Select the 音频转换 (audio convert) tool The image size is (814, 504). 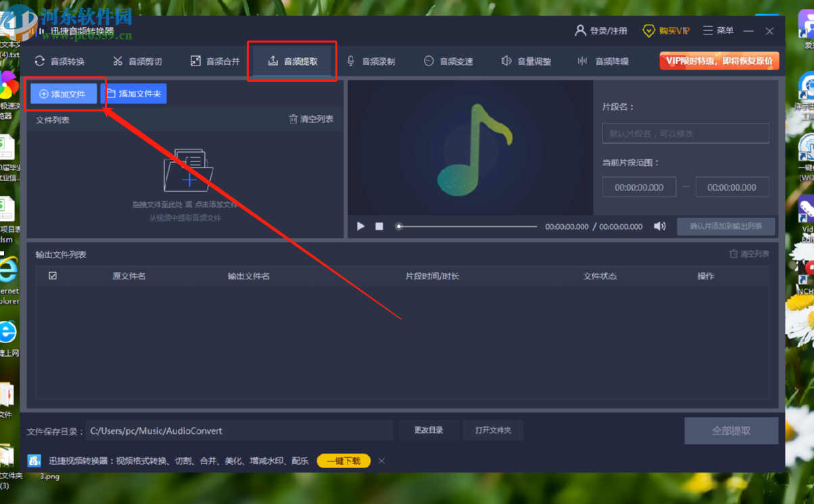coord(60,61)
